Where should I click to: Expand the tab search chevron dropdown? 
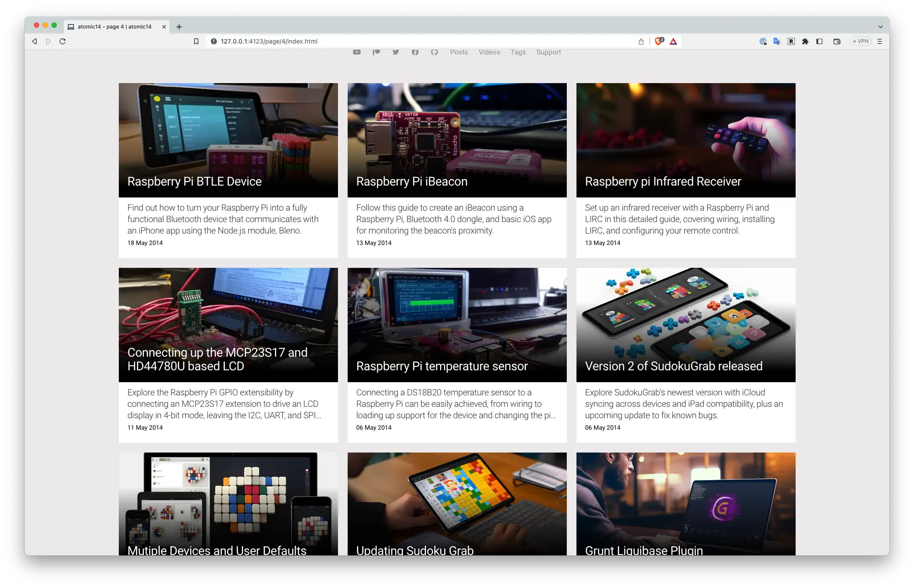881,27
